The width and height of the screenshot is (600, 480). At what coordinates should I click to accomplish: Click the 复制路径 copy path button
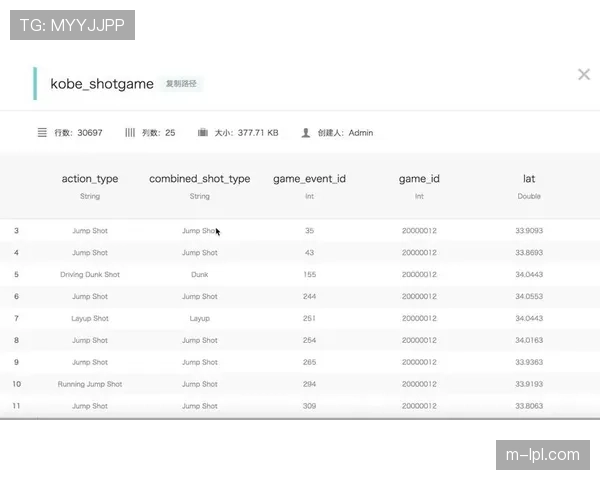[182, 84]
